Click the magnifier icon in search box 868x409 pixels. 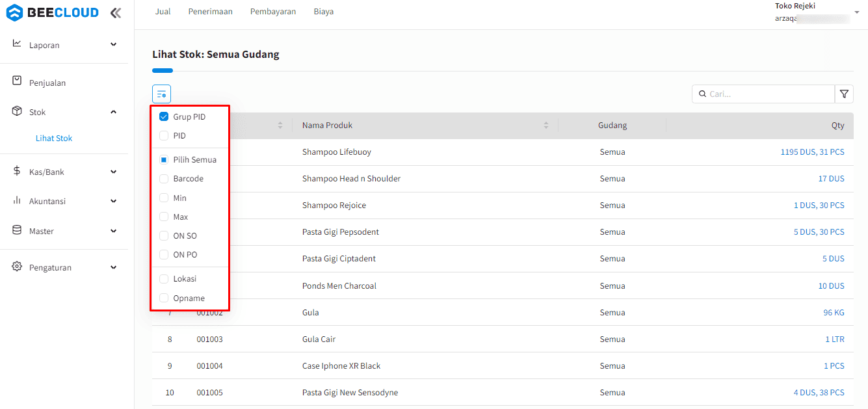click(702, 94)
